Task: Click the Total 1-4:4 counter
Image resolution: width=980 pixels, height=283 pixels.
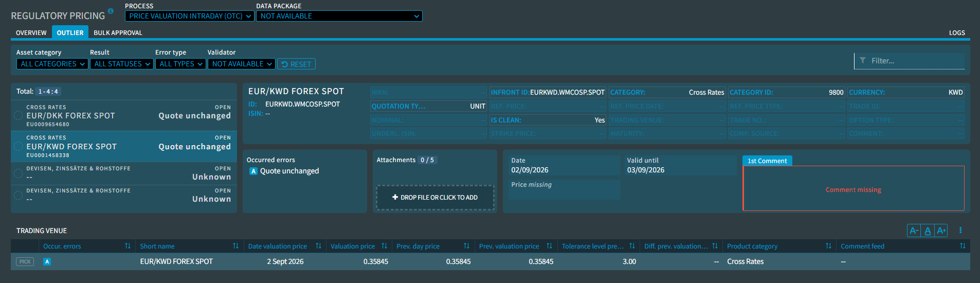Action: pyautogui.click(x=48, y=91)
